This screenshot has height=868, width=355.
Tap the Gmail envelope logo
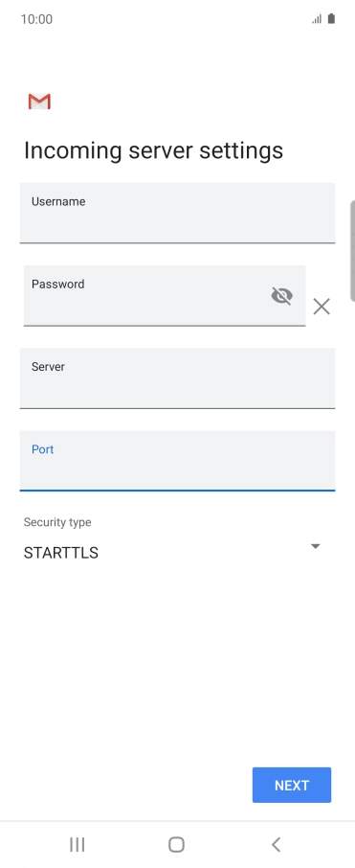(x=39, y=102)
